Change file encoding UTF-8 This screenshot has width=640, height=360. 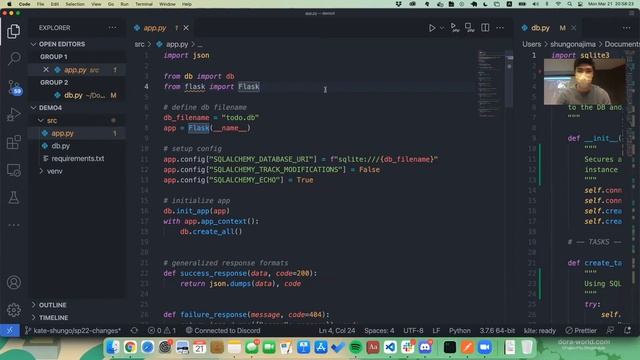413,330
